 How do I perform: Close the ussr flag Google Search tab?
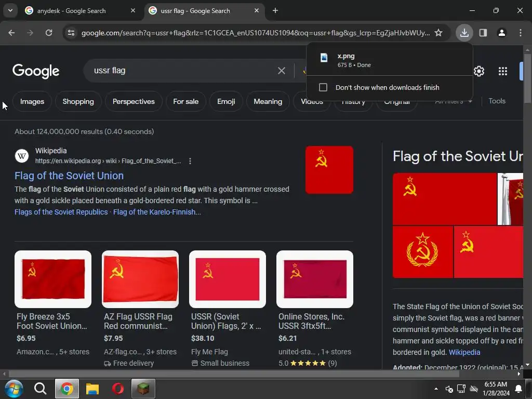coord(257,10)
